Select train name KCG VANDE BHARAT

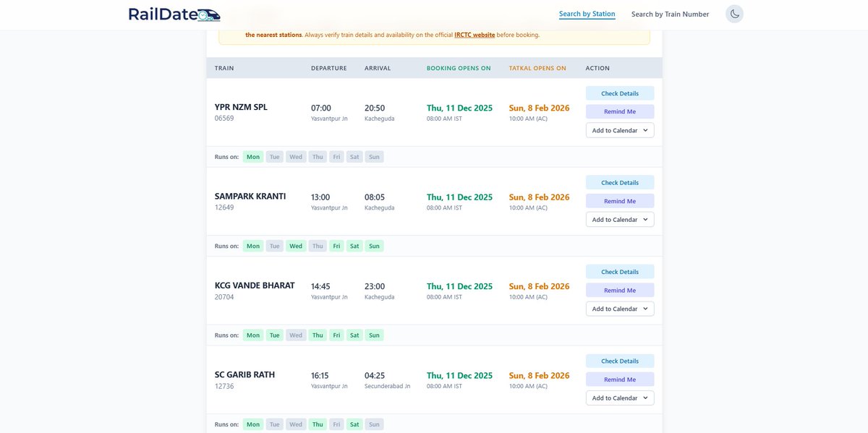point(255,286)
